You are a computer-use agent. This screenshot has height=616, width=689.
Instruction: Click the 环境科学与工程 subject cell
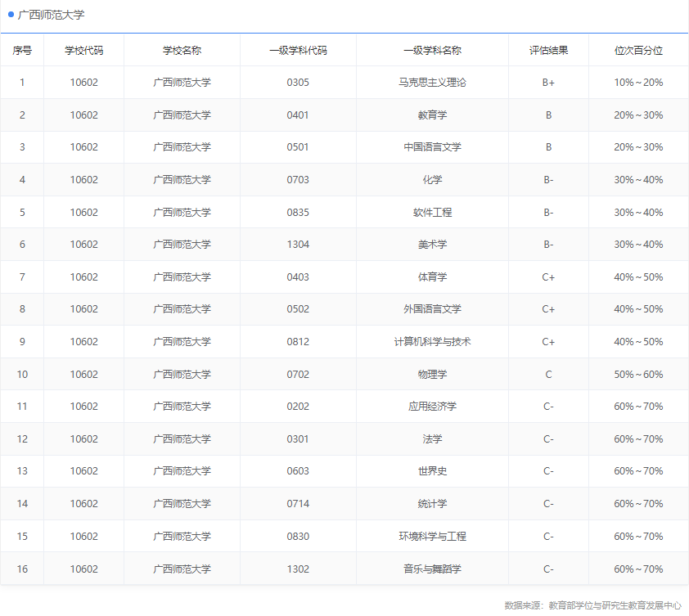coord(432,537)
